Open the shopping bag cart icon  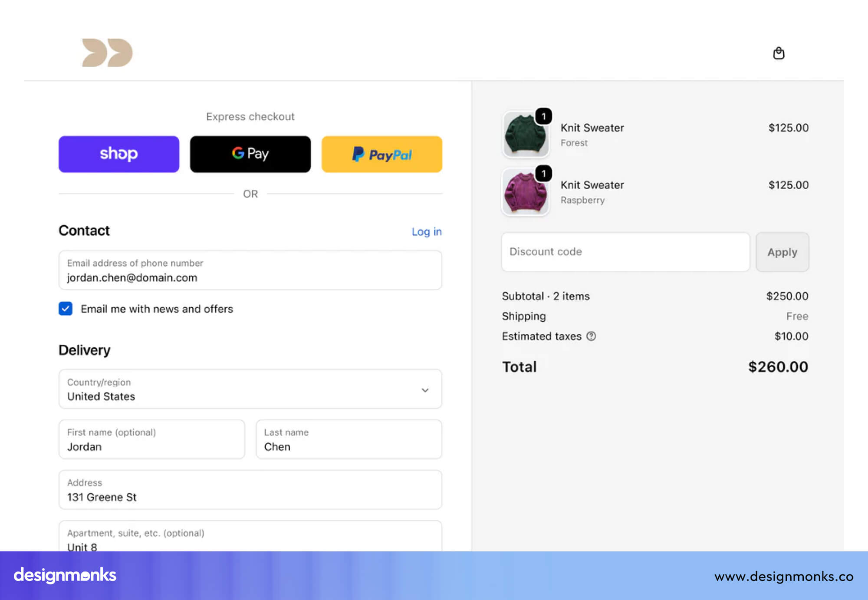tap(779, 53)
